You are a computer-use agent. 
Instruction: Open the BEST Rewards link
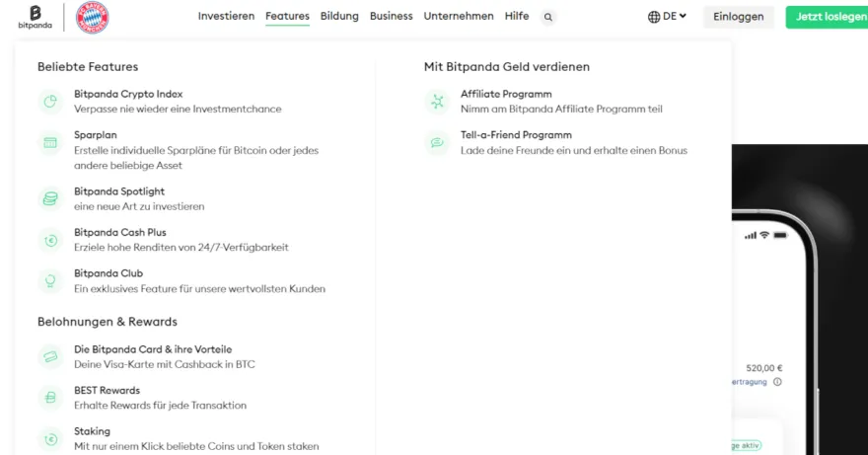pos(107,391)
